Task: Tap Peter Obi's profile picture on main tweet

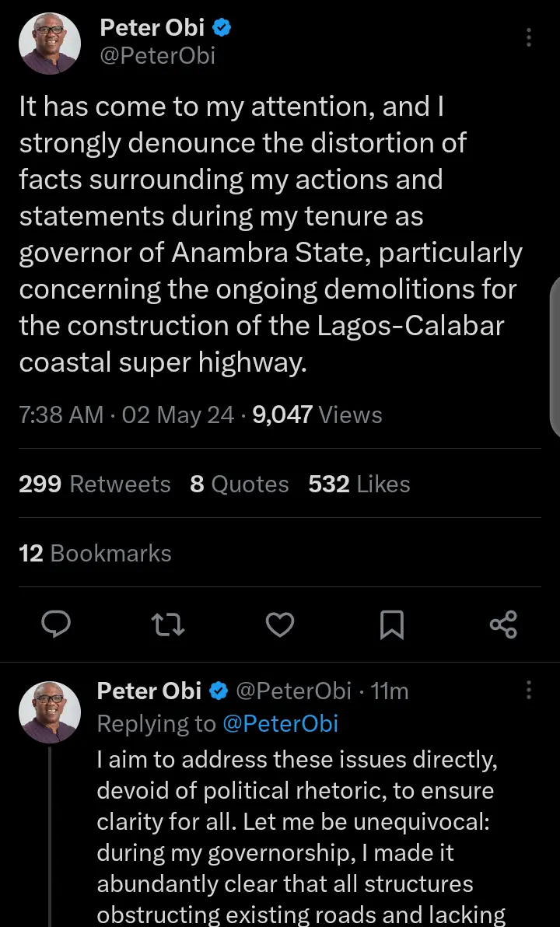Action: (x=49, y=44)
